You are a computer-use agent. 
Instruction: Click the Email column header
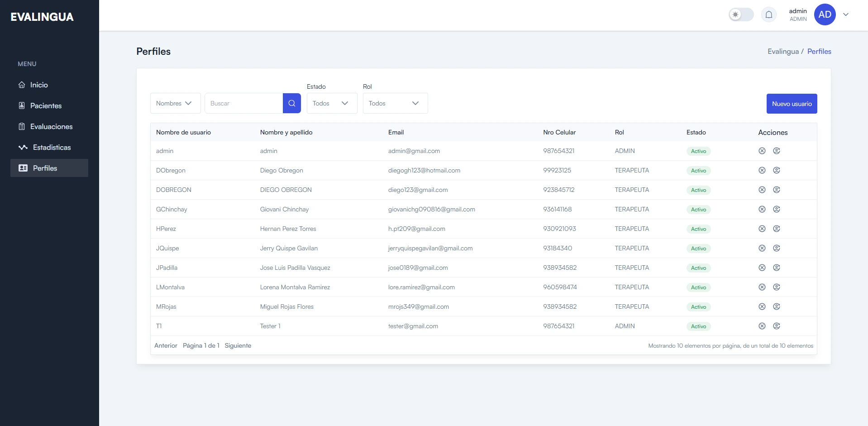[396, 132]
